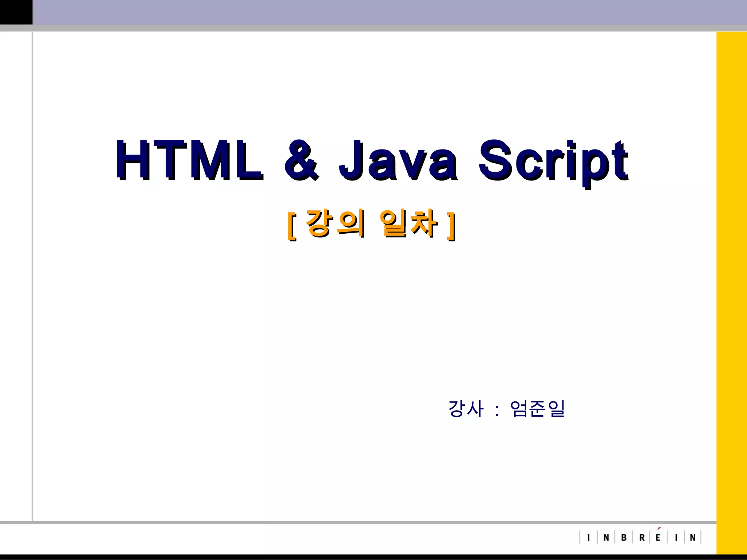Select the '[ 강의 일차 ]' subtitle text
Image resolution: width=747 pixels, height=560 pixels.
[371, 224]
